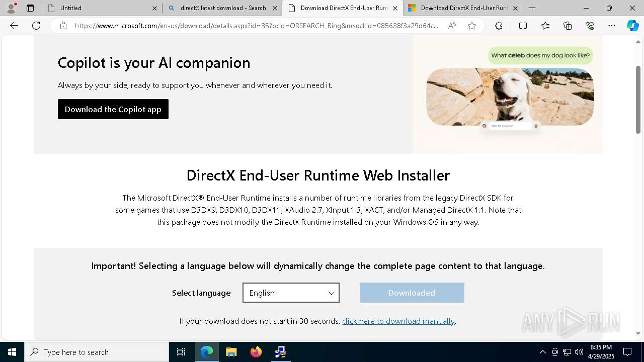Close the last DirectX End-User tab
Viewport: 644px width, 362px height.
click(515, 8)
